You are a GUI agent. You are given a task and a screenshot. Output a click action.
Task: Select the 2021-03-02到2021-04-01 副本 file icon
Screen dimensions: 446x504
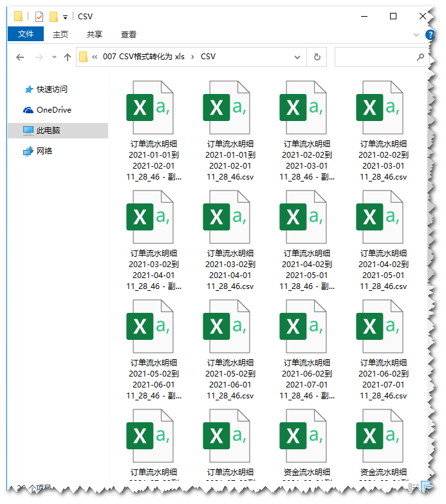pos(150,217)
